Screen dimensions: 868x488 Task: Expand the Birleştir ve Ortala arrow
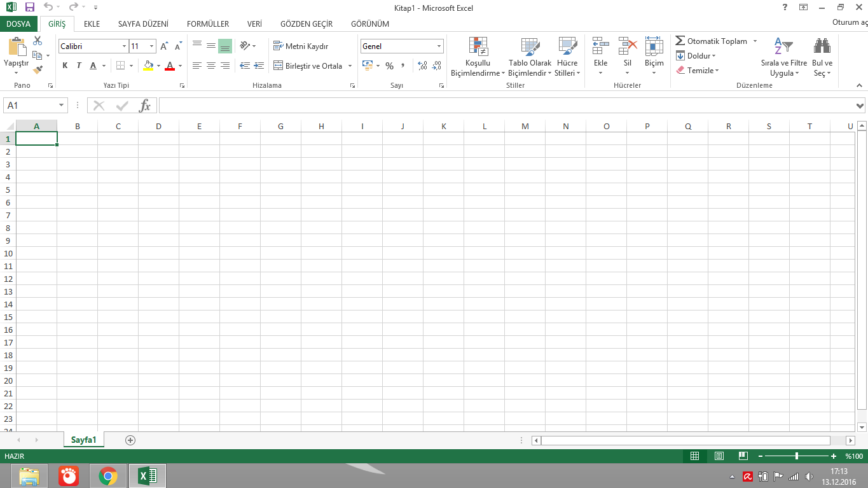pyautogui.click(x=350, y=66)
